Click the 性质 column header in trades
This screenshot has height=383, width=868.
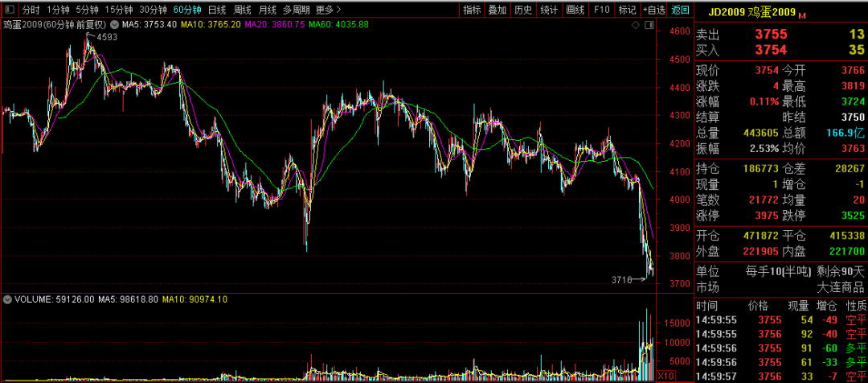[x=855, y=306]
